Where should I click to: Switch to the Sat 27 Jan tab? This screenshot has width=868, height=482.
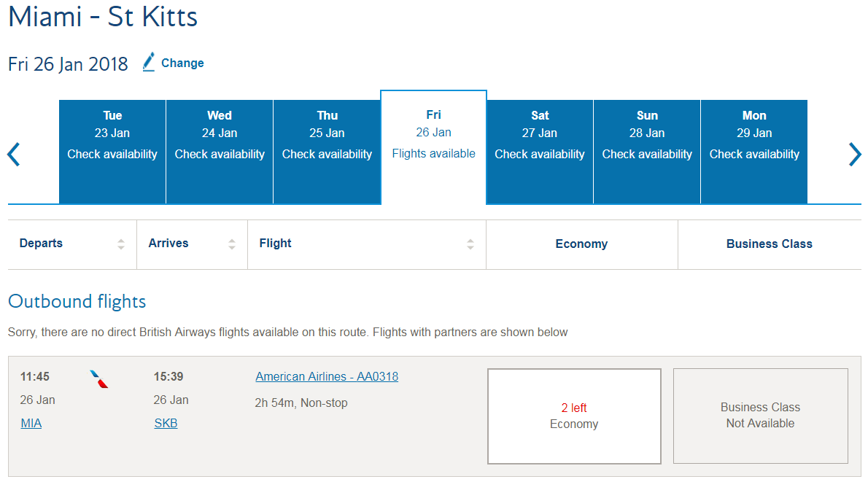(x=540, y=152)
